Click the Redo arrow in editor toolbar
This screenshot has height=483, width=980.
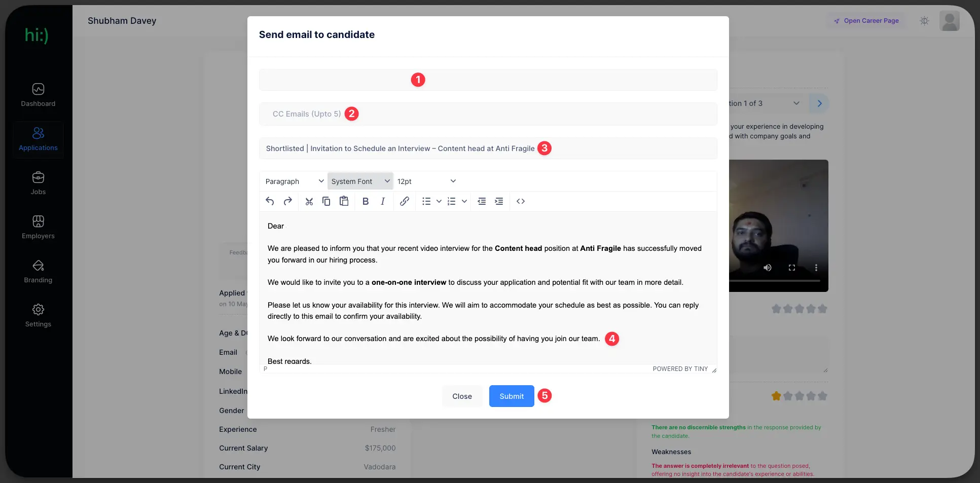pyautogui.click(x=288, y=201)
